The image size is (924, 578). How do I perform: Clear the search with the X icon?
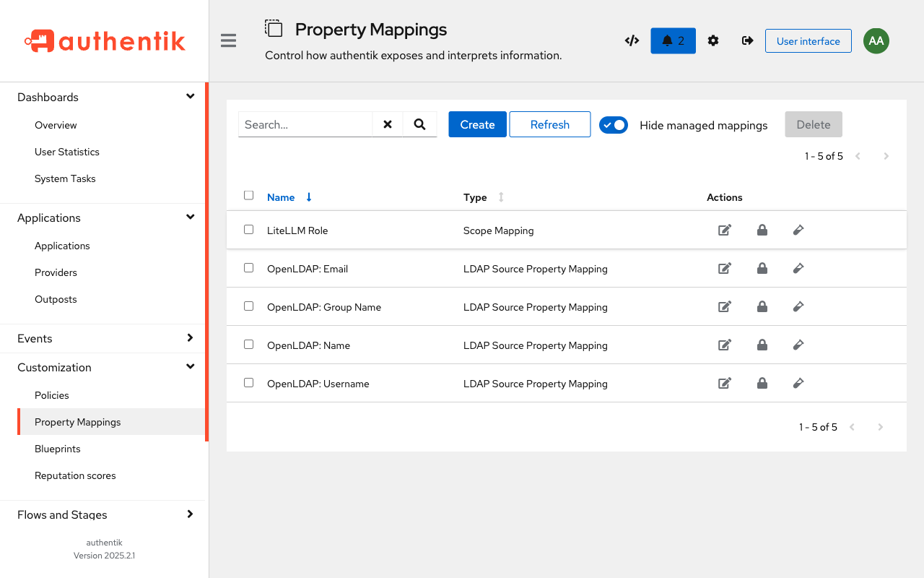pos(388,124)
